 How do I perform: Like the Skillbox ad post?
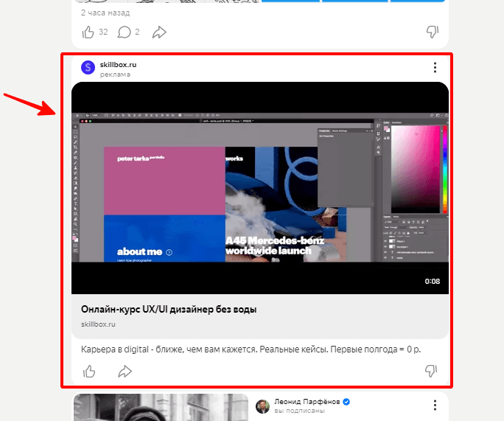pos(88,370)
